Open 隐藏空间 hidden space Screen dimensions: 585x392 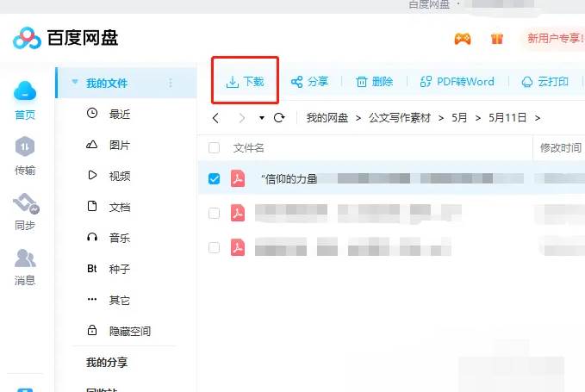(130, 331)
